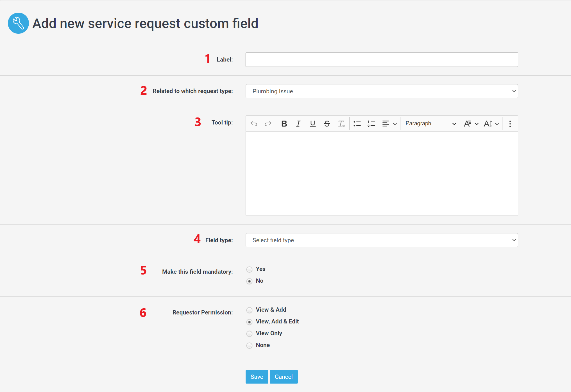Click the Save button
Viewport: 571px width, 392px height.
point(257,377)
